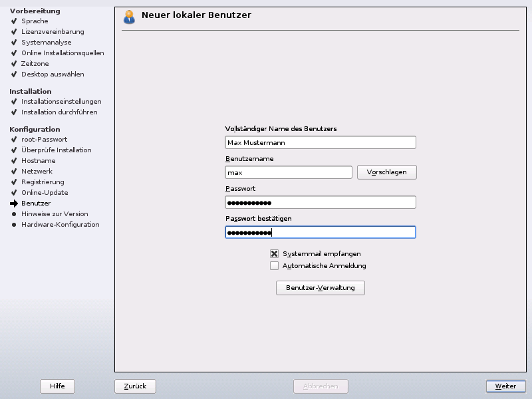Click the Passwort field
532x399 pixels.
[321, 203]
